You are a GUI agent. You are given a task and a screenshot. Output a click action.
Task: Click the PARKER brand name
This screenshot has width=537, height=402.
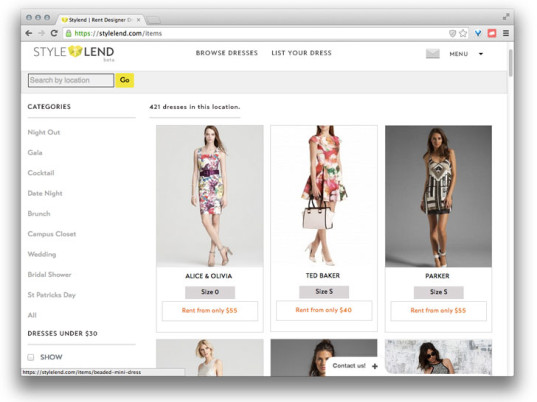pos(437,276)
